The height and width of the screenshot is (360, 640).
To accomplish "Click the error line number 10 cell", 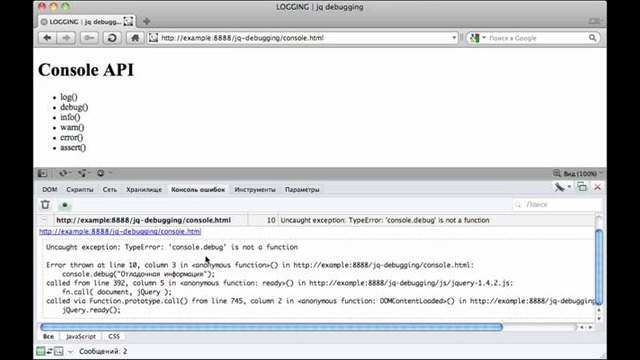I will coord(263,220).
